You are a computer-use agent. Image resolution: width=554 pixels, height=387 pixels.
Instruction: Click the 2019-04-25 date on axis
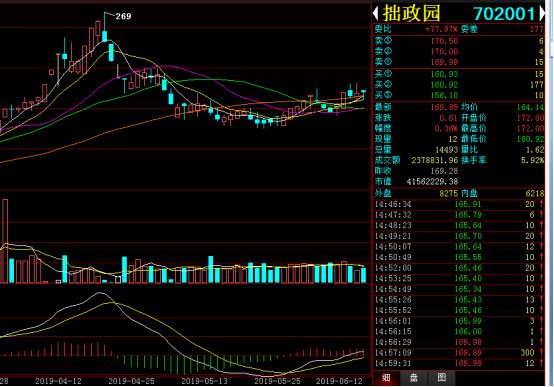point(131,381)
